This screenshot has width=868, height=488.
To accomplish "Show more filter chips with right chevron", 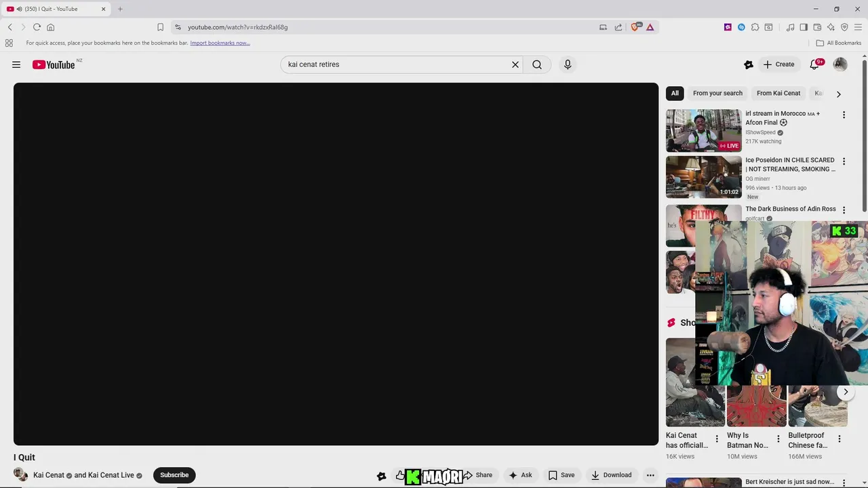I will pyautogui.click(x=838, y=94).
